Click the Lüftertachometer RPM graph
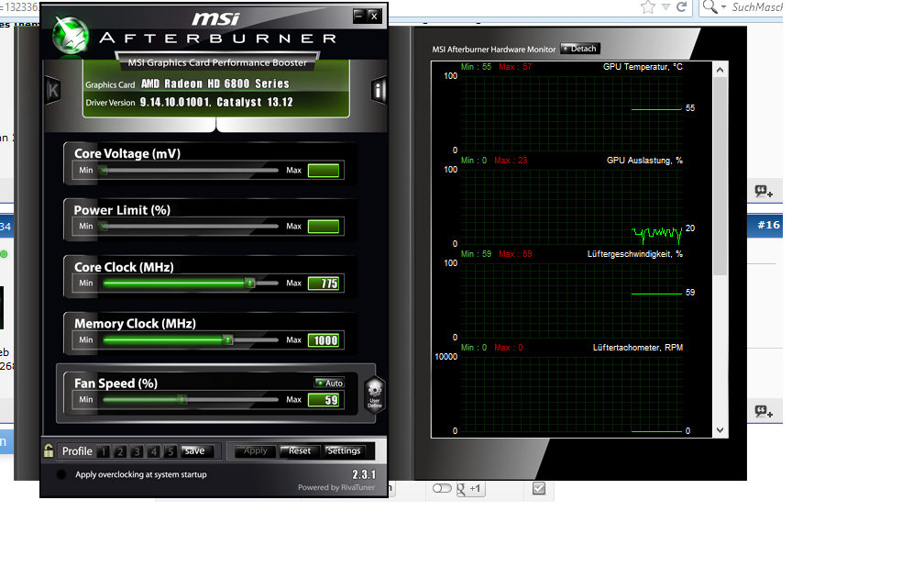Viewport: 924px width, 578px height. 572,394
